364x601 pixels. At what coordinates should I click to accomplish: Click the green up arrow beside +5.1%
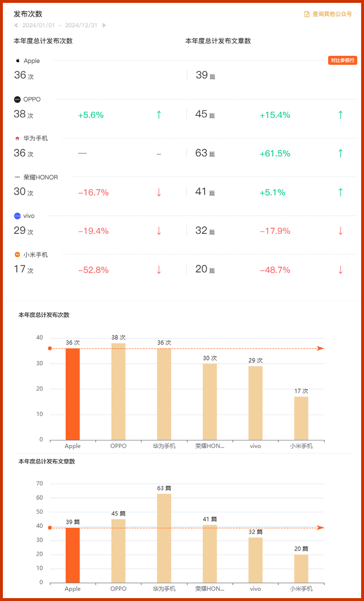[341, 192]
